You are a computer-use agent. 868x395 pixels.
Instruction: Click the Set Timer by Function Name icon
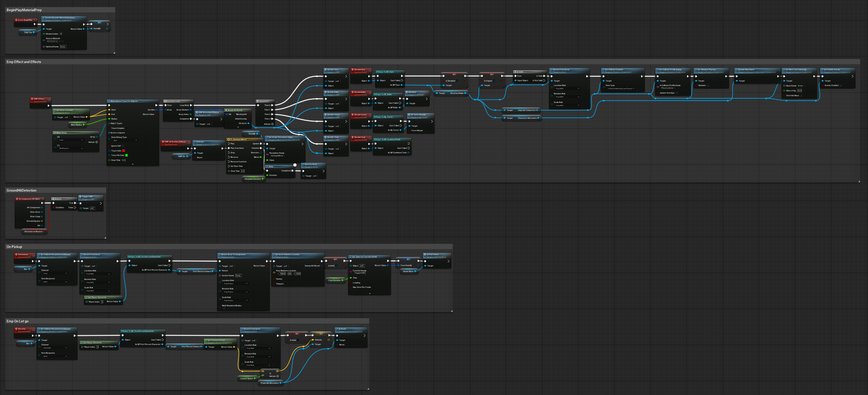pyautogui.click(x=351, y=257)
